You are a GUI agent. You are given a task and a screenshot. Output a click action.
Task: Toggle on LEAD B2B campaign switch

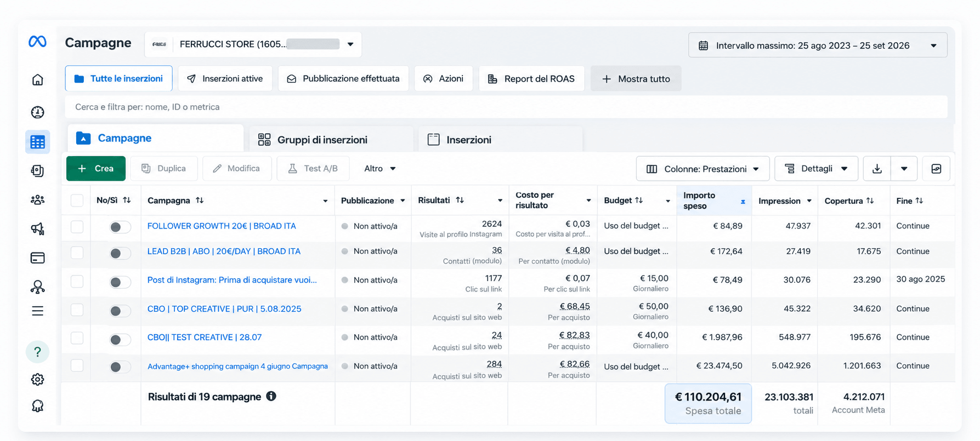120,253
